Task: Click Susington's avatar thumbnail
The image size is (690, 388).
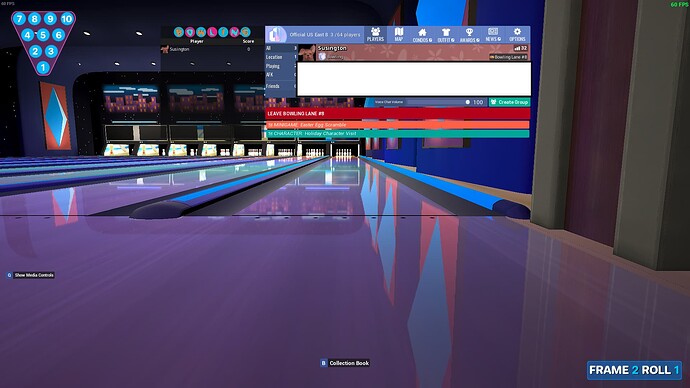Action: point(306,53)
